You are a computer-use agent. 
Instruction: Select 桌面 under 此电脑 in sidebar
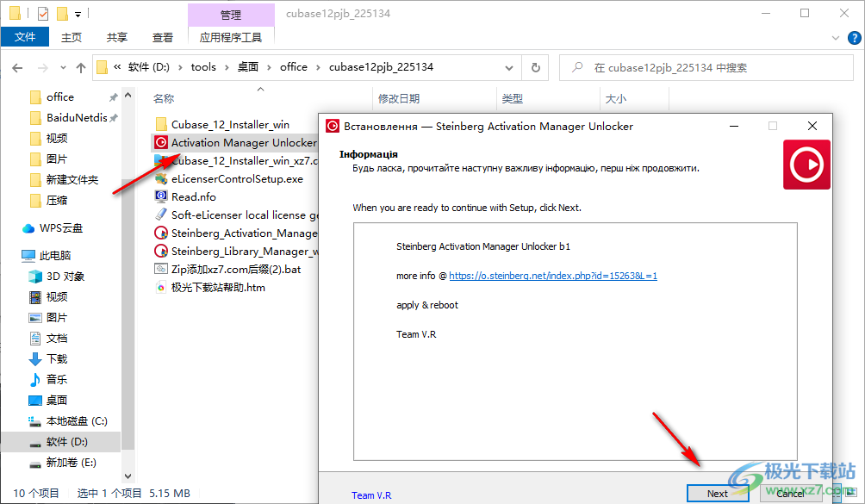[x=57, y=401]
